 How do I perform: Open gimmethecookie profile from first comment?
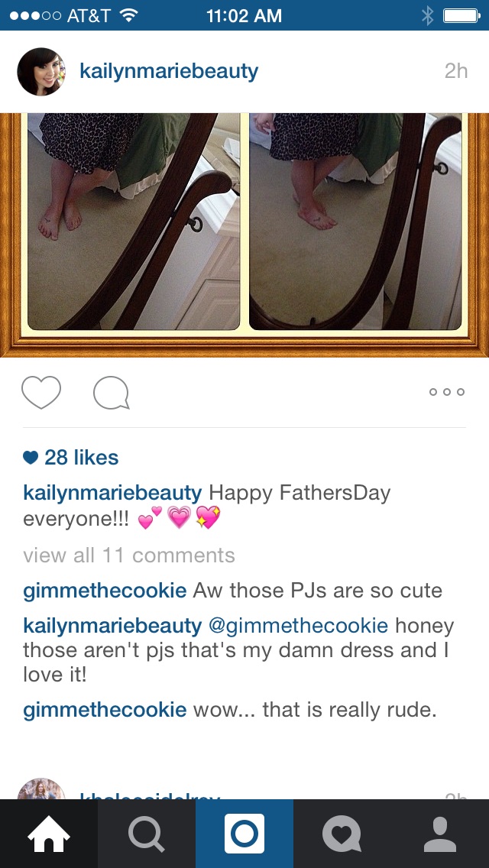point(105,591)
